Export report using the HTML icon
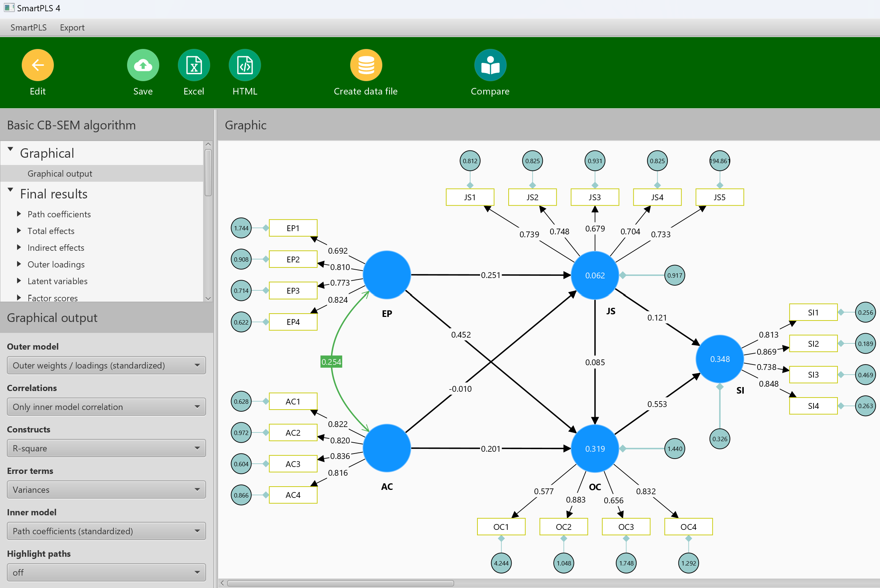This screenshot has width=880, height=588. (x=245, y=65)
